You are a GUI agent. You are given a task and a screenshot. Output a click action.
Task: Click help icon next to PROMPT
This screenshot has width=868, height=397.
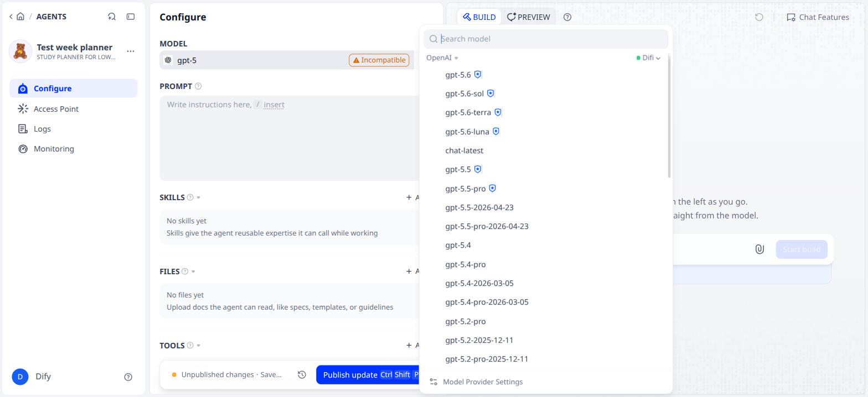[198, 86]
